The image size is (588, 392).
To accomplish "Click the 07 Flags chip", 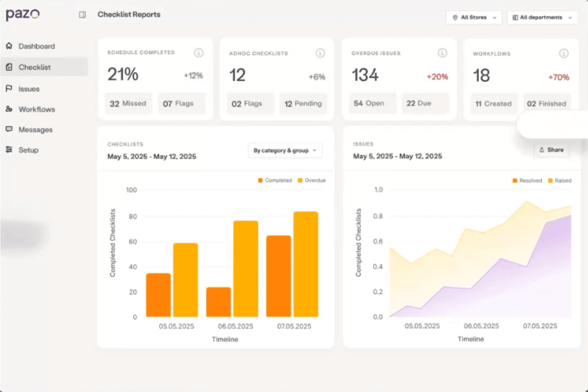I will [x=182, y=104].
